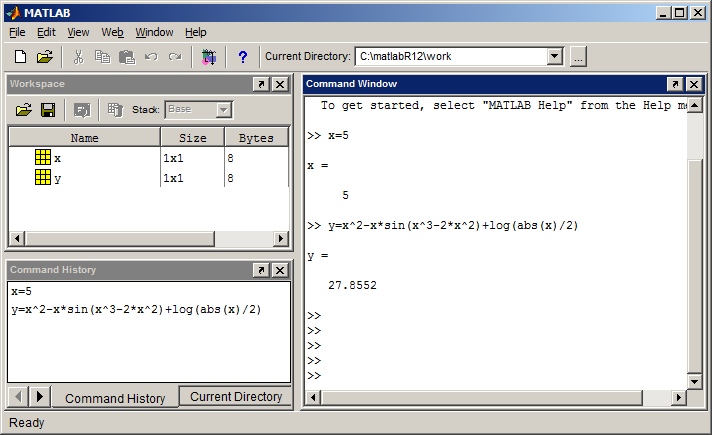Click the Open Selection icon in the Workspace toolbar
Viewport: 712px width, 435px height.
pos(82,110)
